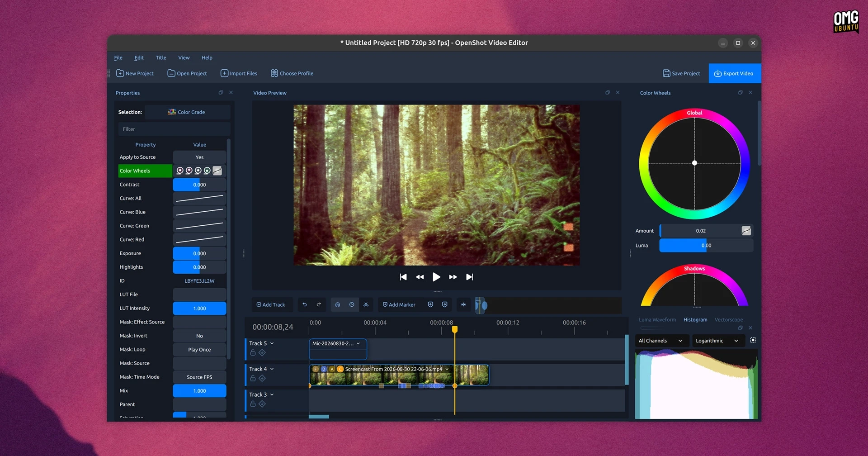Click Track 5 keyframe diamond icon
868x456 pixels.
[262, 353]
